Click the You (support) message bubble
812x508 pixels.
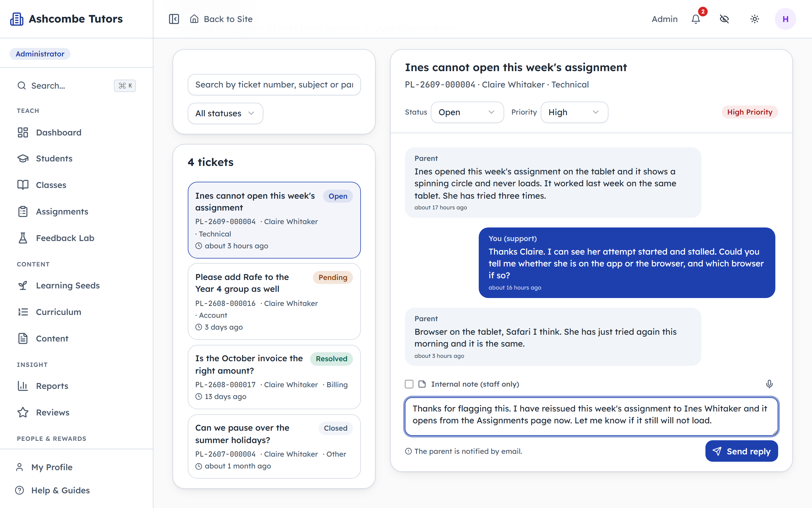coord(627,263)
